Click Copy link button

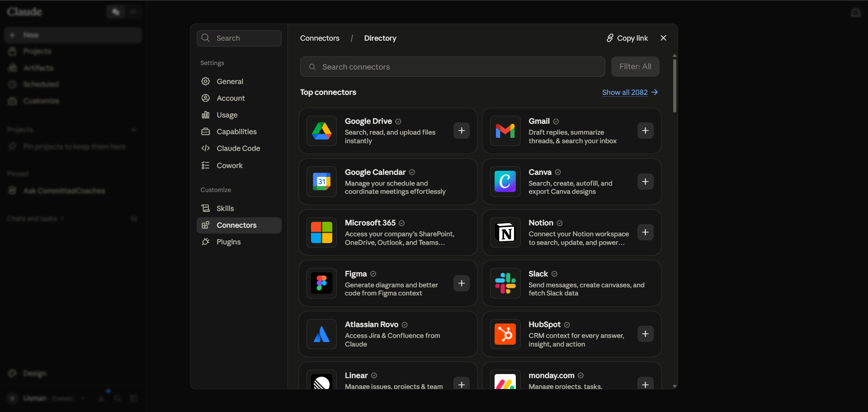627,38
